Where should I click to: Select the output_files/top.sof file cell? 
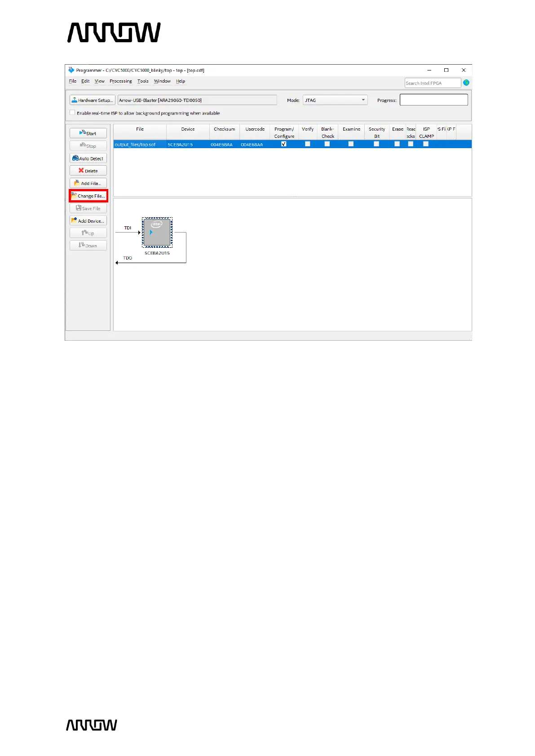[x=140, y=145]
